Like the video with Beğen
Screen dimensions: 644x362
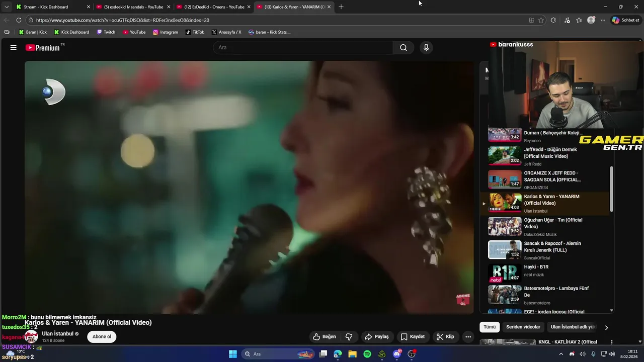(x=325, y=337)
